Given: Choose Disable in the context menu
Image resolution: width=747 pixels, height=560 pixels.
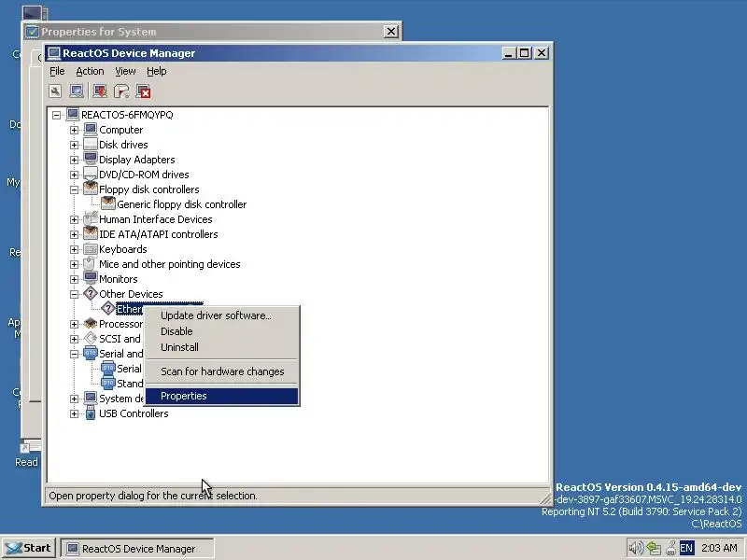Looking at the screenshot, I should 222,331.
